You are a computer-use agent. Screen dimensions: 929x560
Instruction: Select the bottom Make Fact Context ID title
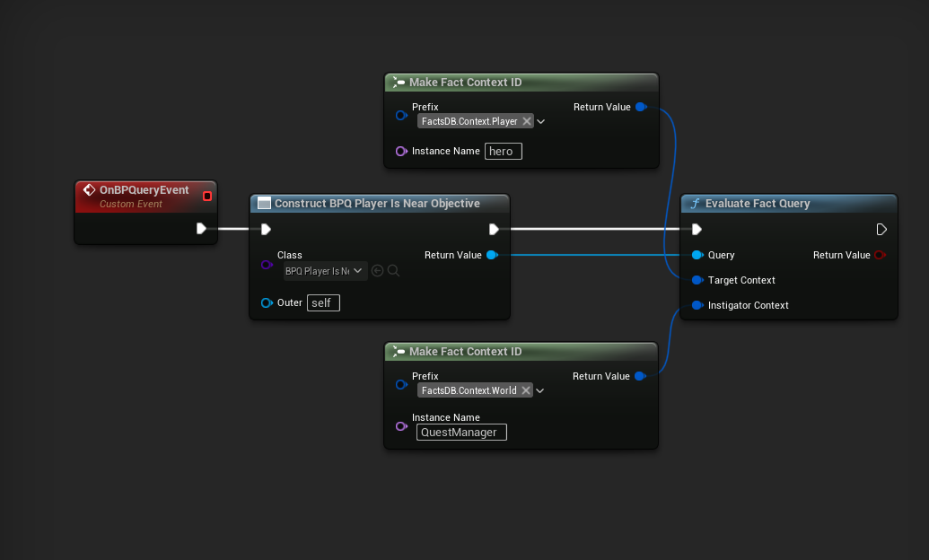pyautogui.click(x=465, y=352)
